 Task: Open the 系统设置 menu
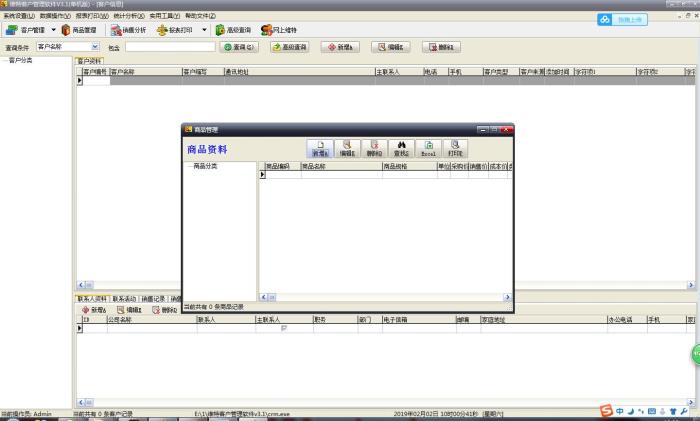click(x=18, y=16)
